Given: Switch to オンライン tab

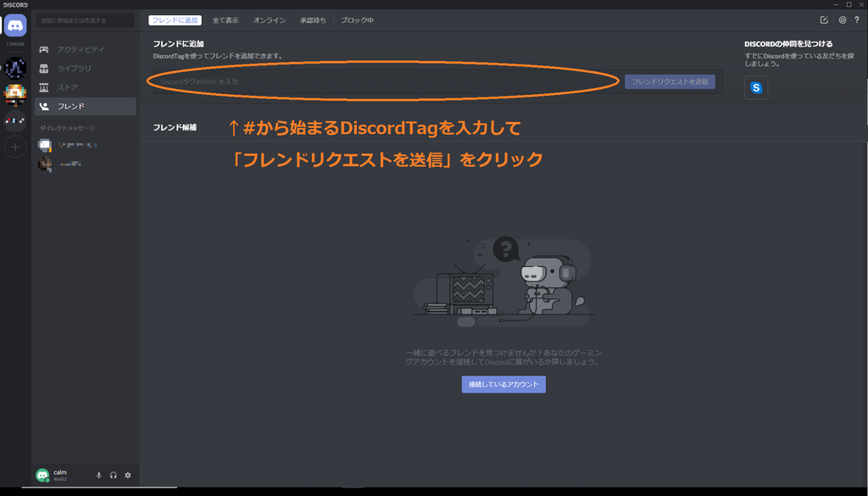Looking at the screenshot, I should click(x=269, y=20).
